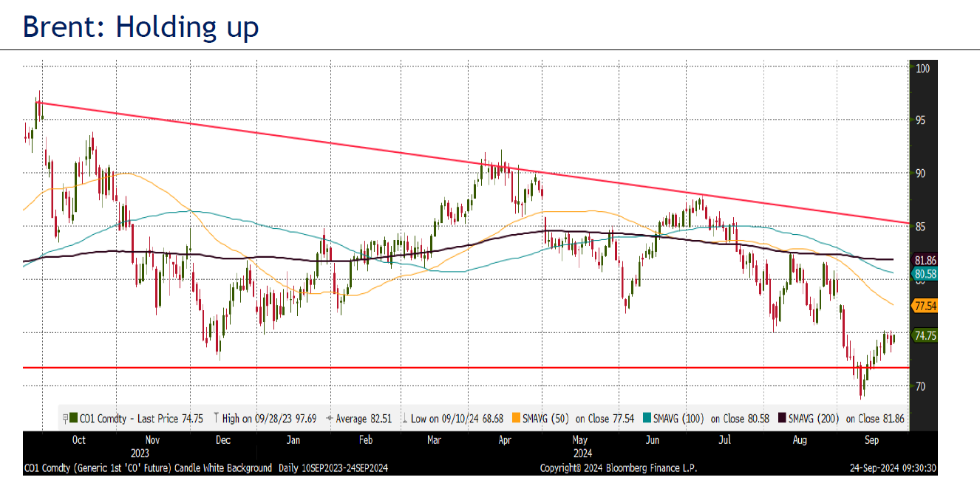
Task: Click the green CO1 Comdty legend square
Action: (x=73, y=419)
